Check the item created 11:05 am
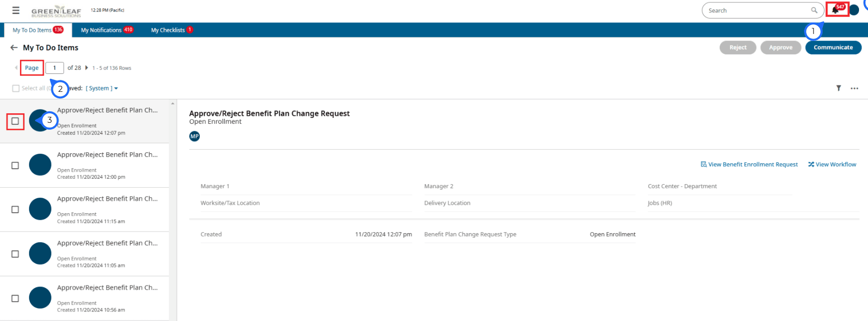This screenshot has width=868, height=321. click(x=15, y=254)
